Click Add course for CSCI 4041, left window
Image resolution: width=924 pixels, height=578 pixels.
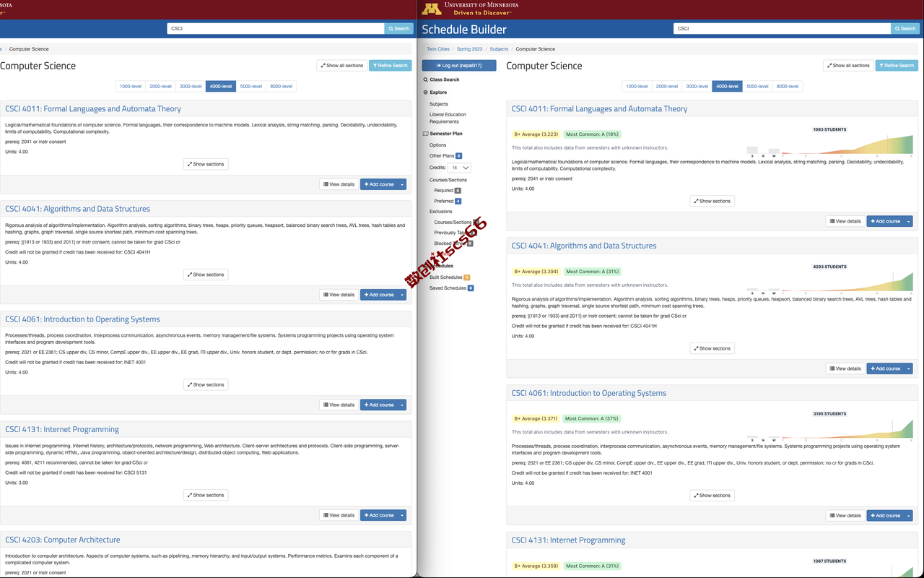(x=379, y=295)
